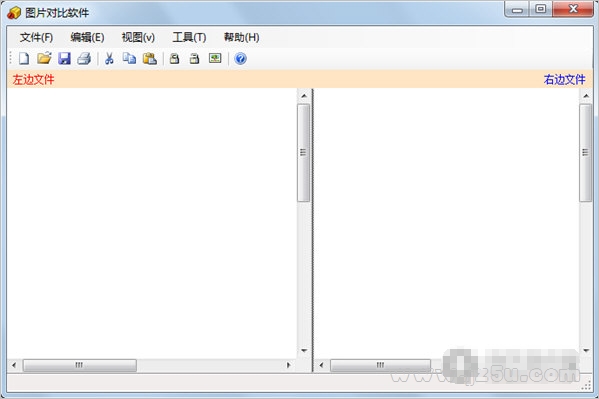Image resolution: width=599 pixels, height=399 pixels.
Task: Open the 文件(F) menu
Action: (x=36, y=37)
